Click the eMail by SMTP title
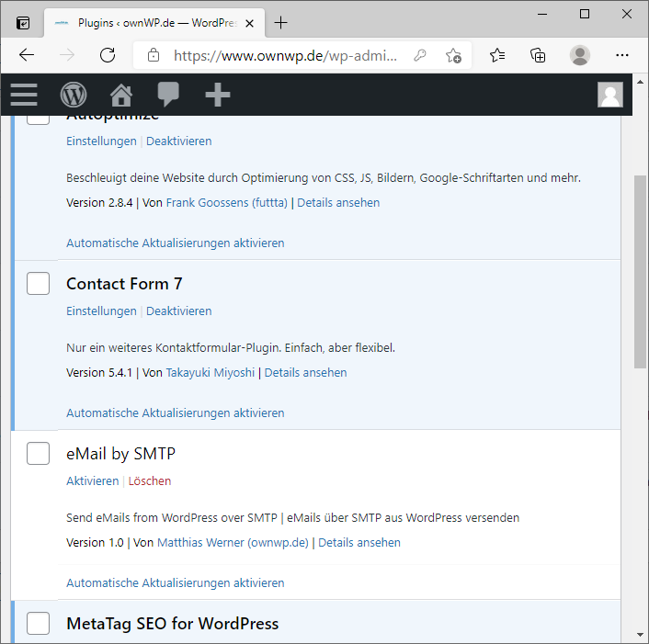The image size is (649, 644). pos(120,454)
